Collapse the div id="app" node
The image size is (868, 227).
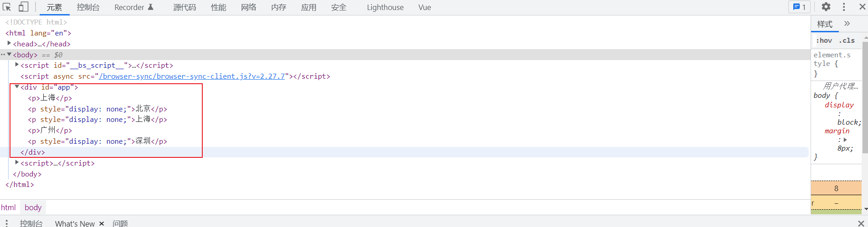tap(17, 87)
